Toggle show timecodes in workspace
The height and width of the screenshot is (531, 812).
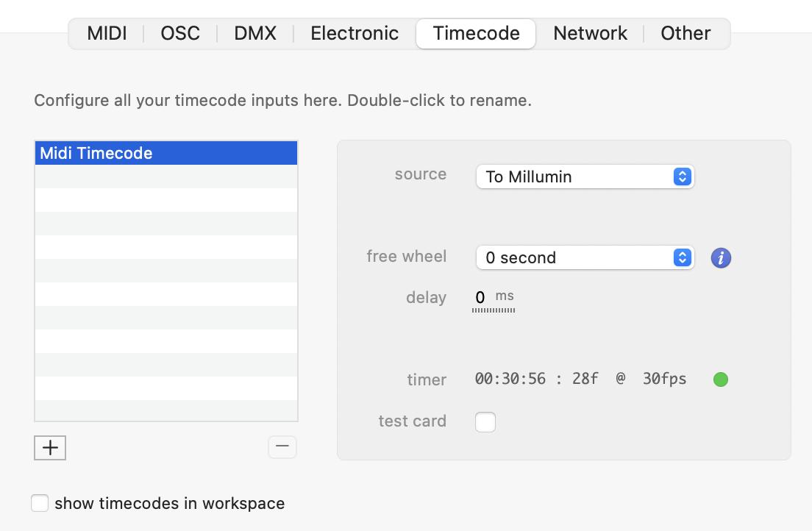[40, 503]
